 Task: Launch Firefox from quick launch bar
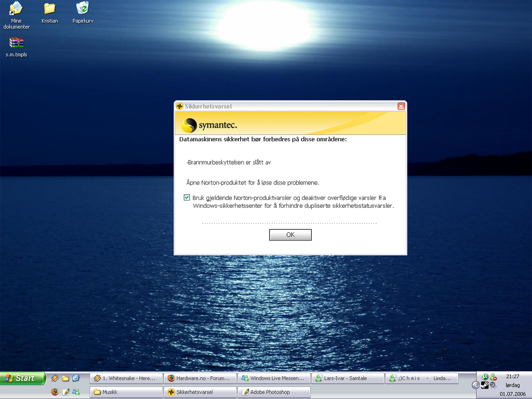(x=55, y=392)
